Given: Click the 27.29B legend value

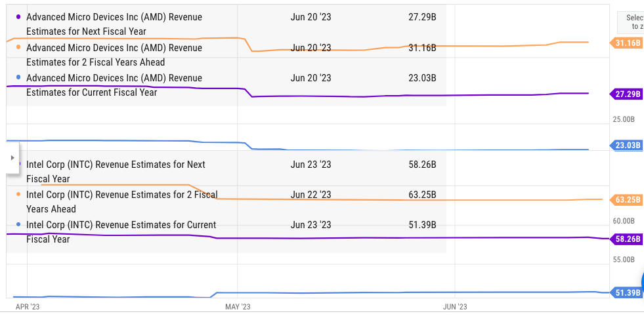Looking at the screenshot, I should pyautogui.click(x=422, y=17).
